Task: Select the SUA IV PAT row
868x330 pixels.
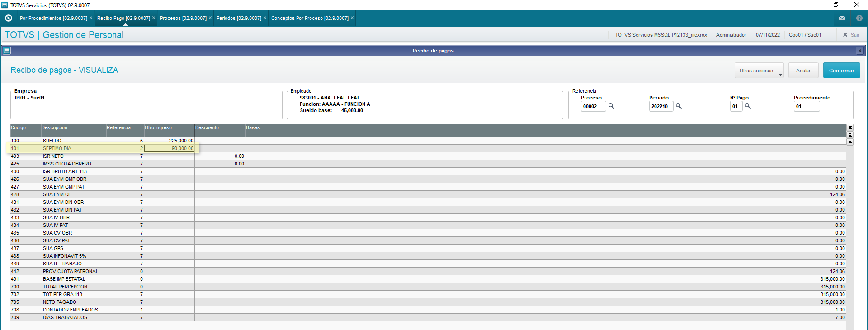Action: (428, 225)
